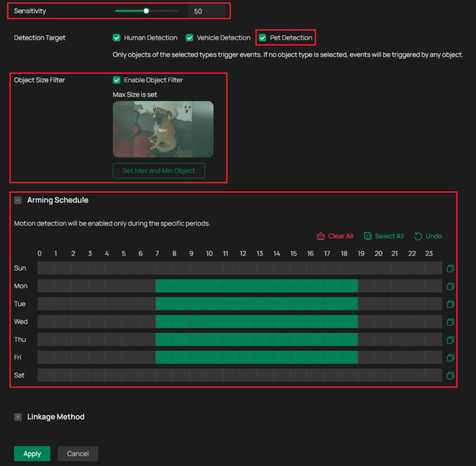Click the Set Max and Min Object button
Viewport: 476px width, 466px height.
click(159, 171)
